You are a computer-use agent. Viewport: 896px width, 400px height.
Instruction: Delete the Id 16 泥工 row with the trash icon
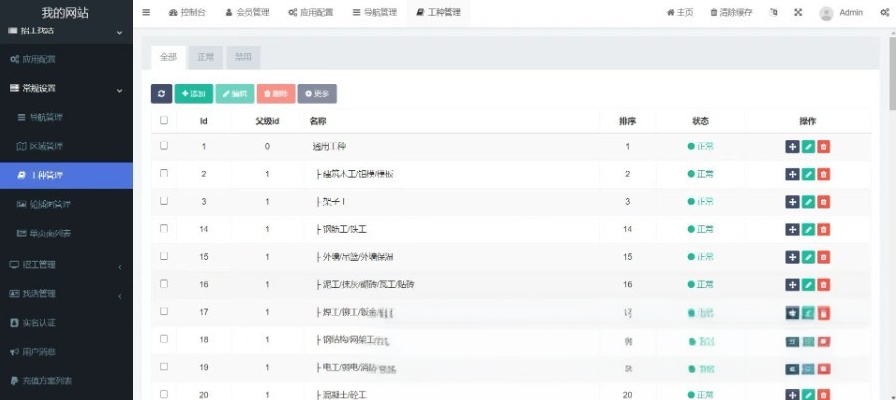[x=823, y=285]
